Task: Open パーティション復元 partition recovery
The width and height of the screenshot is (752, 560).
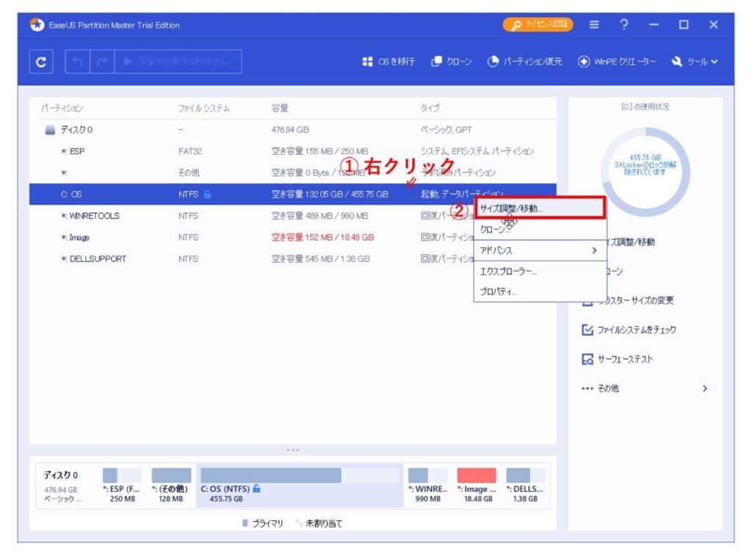Action: click(524, 62)
